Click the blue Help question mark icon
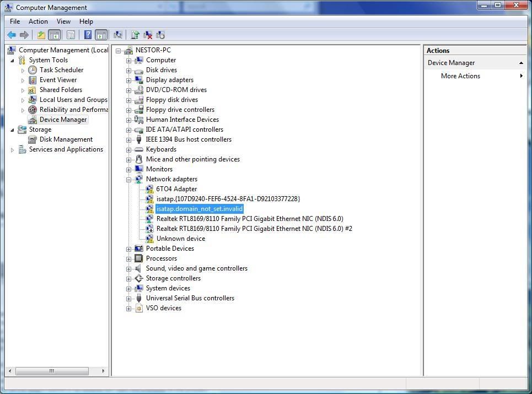This screenshot has height=394, width=532. pyautogui.click(x=88, y=35)
